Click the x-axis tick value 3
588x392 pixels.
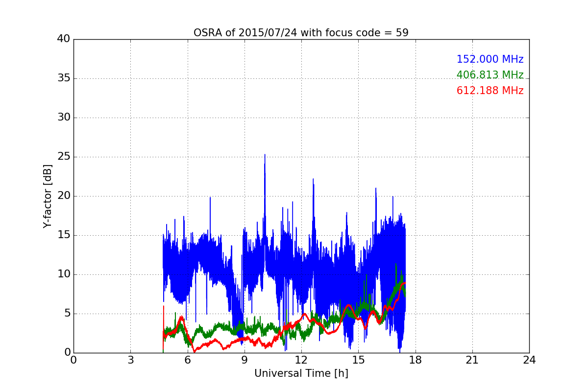pos(130,360)
